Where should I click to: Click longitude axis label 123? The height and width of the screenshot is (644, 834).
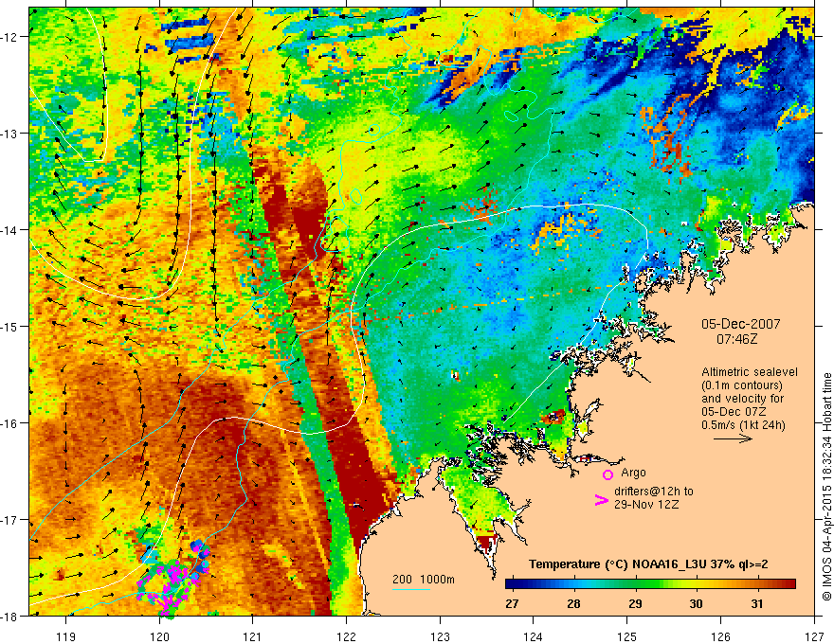440,636
